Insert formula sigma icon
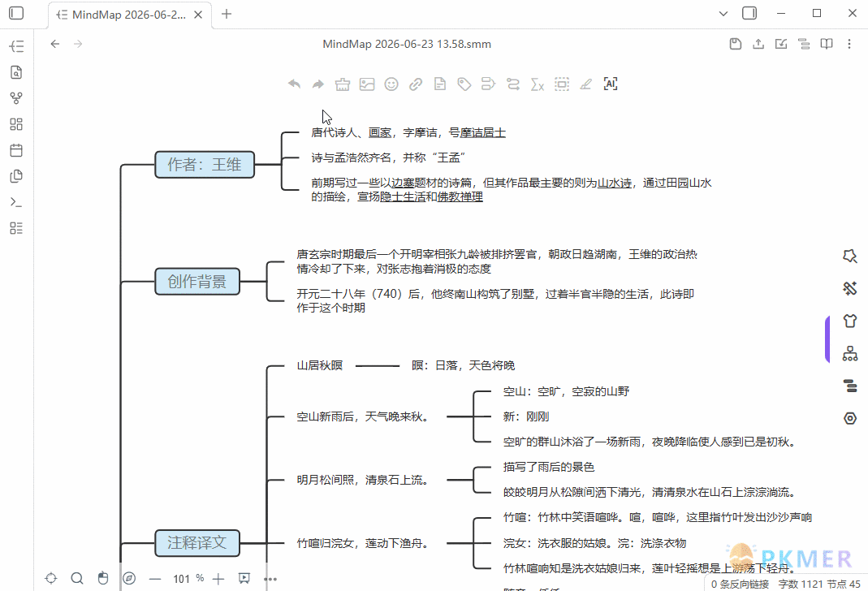 point(538,84)
